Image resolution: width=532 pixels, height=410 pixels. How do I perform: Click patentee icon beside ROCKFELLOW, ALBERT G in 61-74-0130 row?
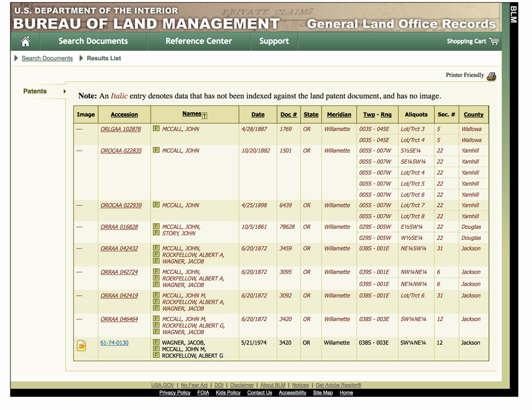[x=156, y=355]
